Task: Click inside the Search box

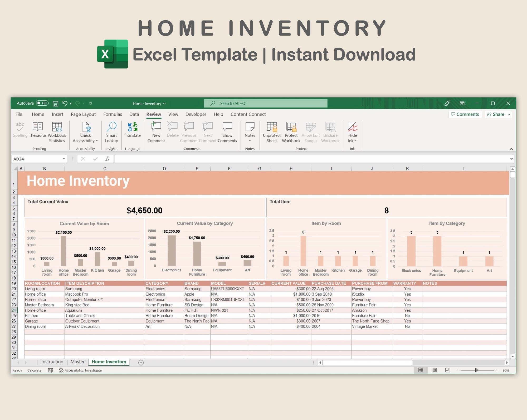Action: pyautogui.click(x=265, y=103)
